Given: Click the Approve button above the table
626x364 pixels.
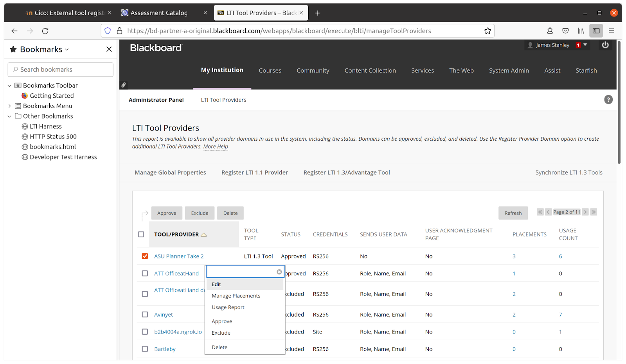Looking at the screenshot, I should 167,213.
